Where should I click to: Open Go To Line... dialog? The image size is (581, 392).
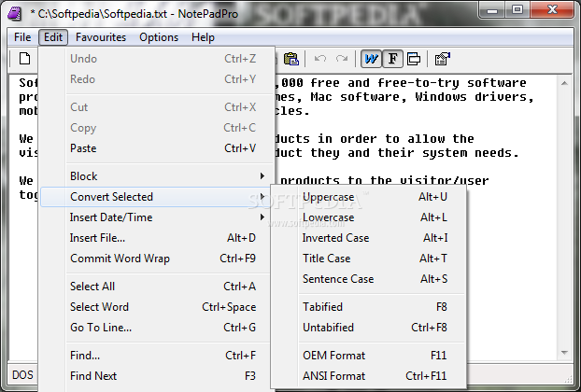(157, 328)
